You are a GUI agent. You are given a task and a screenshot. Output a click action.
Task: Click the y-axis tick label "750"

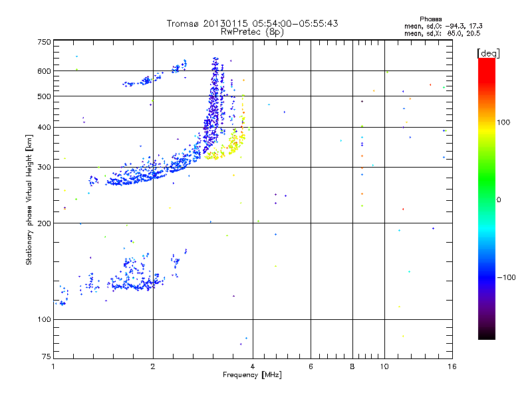(45, 42)
